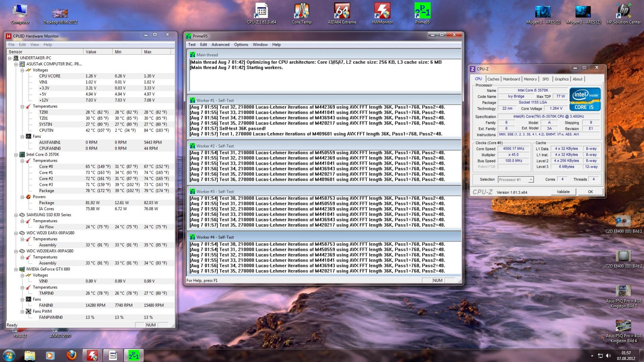Viewport: 644px width, 362px height.
Task: Launch the AIDA64 Extreme desktop shortcut
Action: pos(342,13)
